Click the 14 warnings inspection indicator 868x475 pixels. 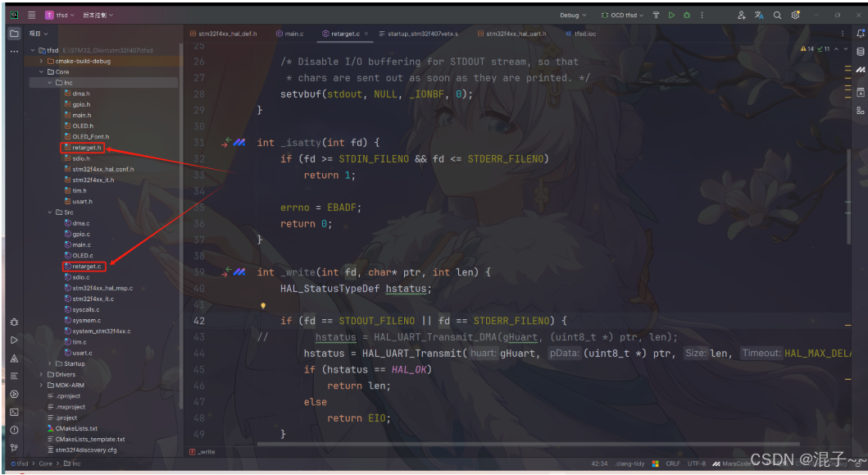click(807, 48)
